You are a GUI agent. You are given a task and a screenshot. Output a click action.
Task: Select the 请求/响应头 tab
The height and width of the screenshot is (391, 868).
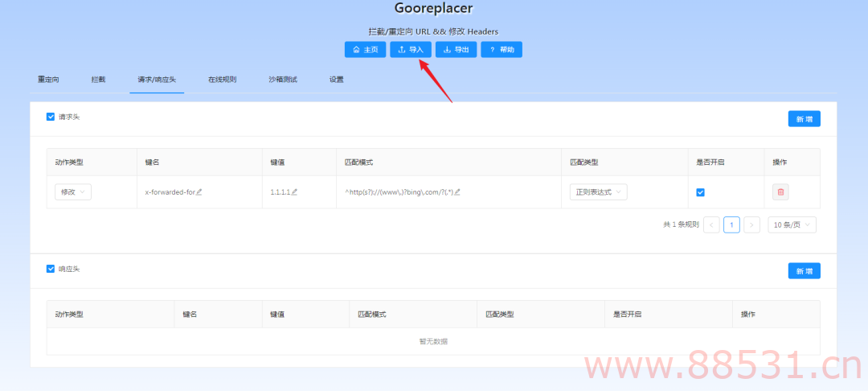(x=157, y=79)
